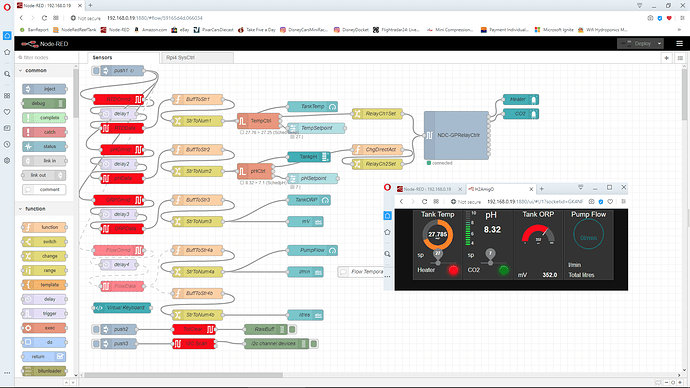Select the trigger node in the palette
Viewport: 690px width, 388px height.
(44, 314)
